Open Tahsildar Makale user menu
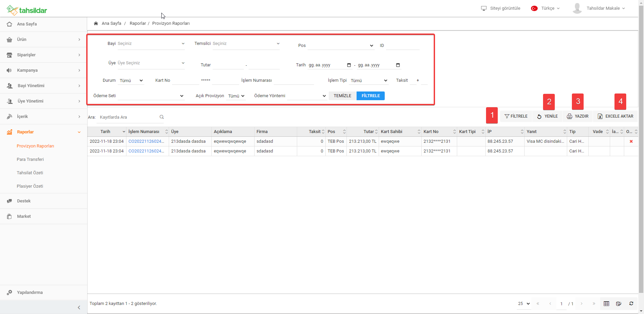Image resolution: width=644 pixels, height=314 pixels. click(605, 8)
